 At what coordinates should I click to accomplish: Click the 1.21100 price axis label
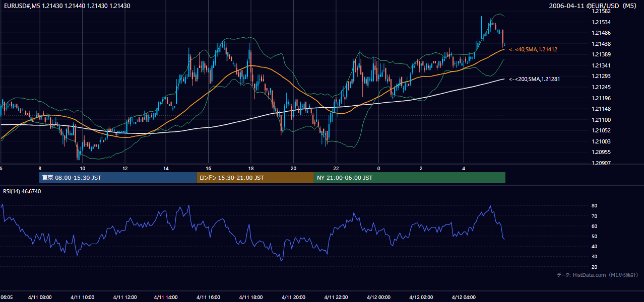tap(601, 120)
